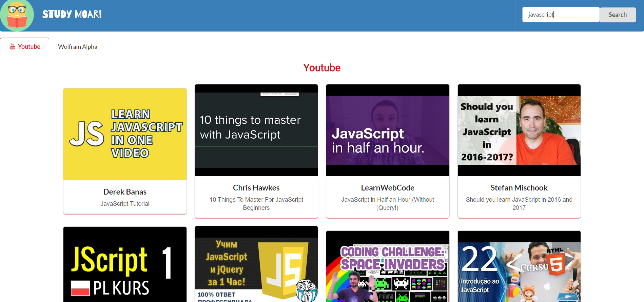Open the Coding Challenge Space Invaders thumbnail
The width and height of the screenshot is (644, 302).
pyautogui.click(x=388, y=266)
